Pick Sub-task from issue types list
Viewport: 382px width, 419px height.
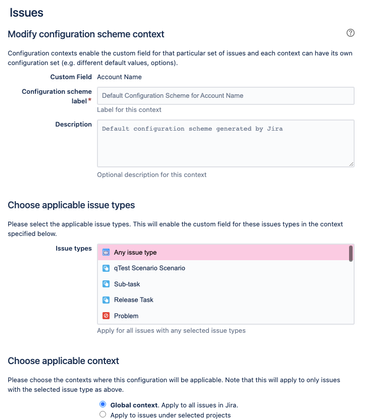(x=223, y=284)
